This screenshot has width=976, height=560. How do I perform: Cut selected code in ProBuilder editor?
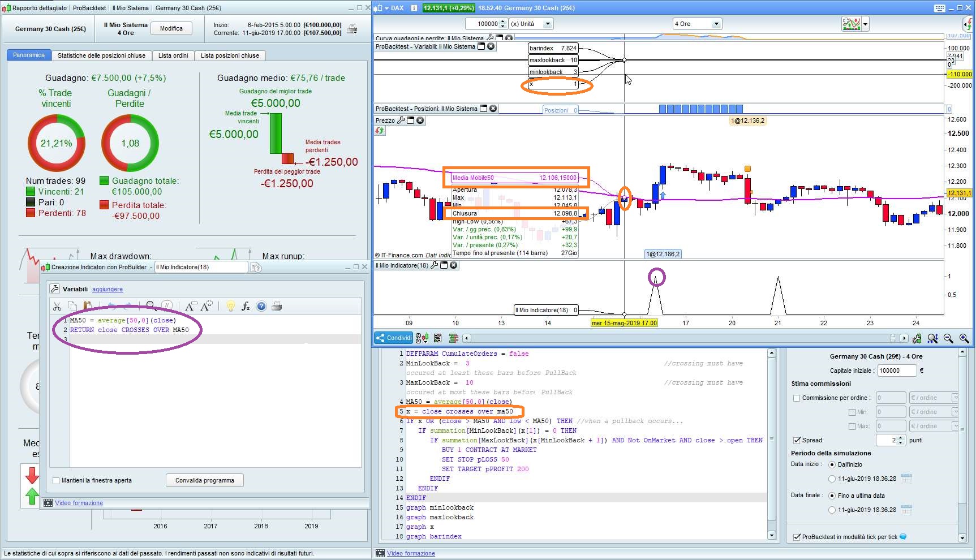[57, 306]
